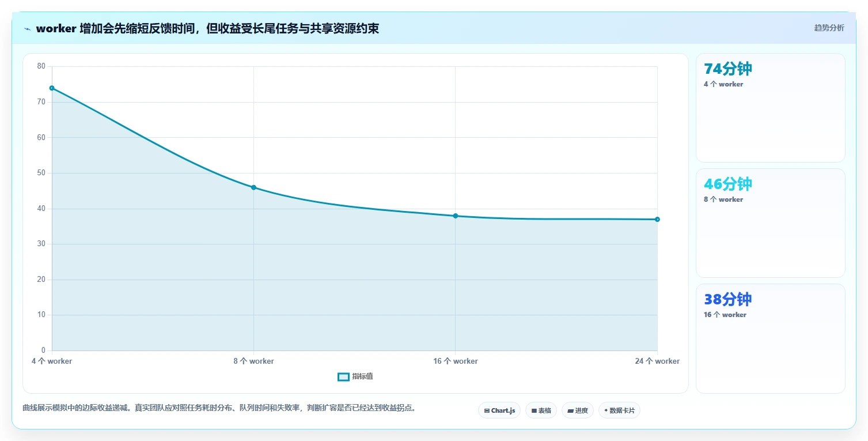The width and height of the screenshot is (868, 441).
Task: Click the '16 个 worker' x-axis label
Action: point(455,361)
